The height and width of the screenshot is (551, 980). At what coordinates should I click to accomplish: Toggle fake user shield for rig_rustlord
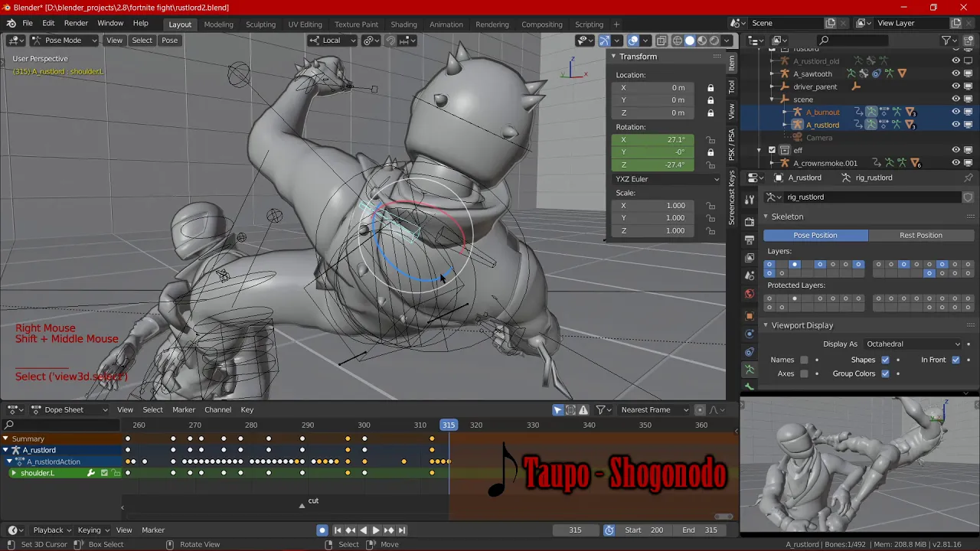click(968, 197)
